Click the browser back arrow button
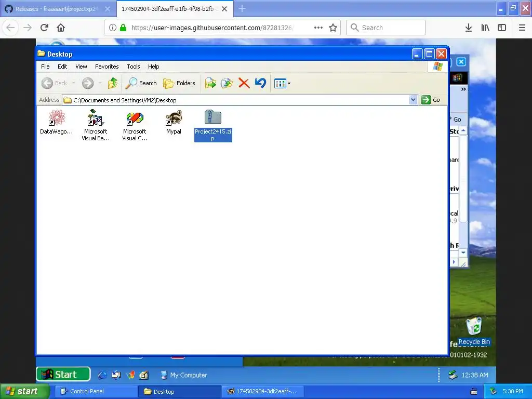The image size is (532, 399). pos(10,28)
